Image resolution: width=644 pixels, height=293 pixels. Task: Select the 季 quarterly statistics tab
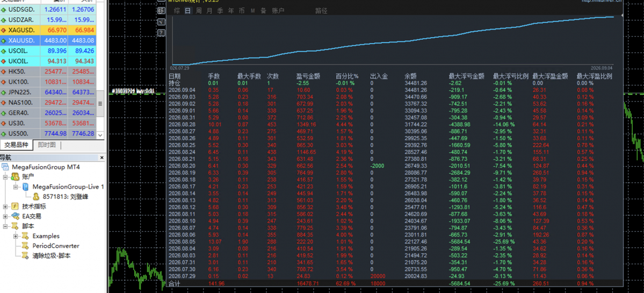point(220,11)
